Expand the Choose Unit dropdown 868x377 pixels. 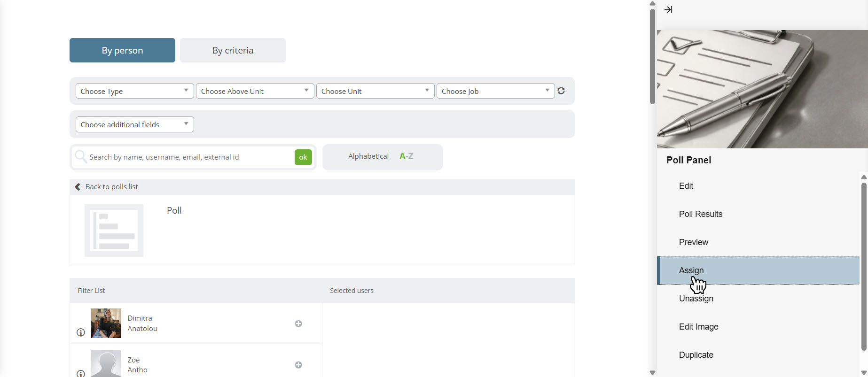(x=375, y=91)
